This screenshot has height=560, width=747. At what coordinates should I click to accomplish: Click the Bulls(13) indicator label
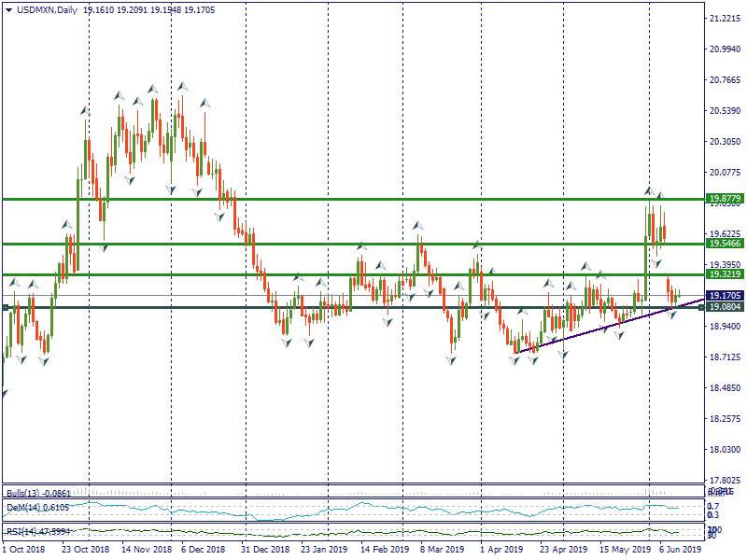(x=26, y=493)
